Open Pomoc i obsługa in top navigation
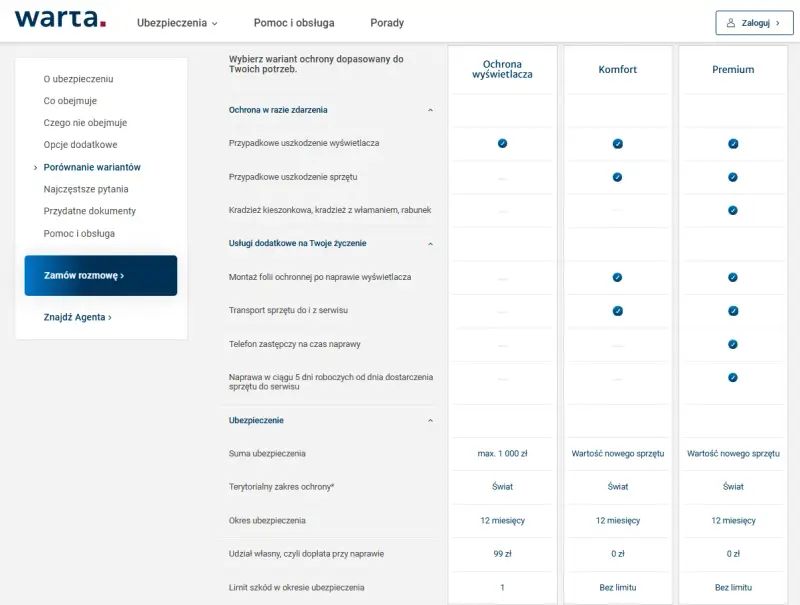 coord(294,23)
